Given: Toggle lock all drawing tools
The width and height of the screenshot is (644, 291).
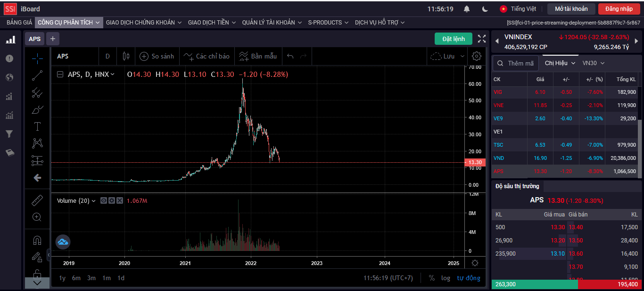Looking at the screenshot, I should [37, 273].
